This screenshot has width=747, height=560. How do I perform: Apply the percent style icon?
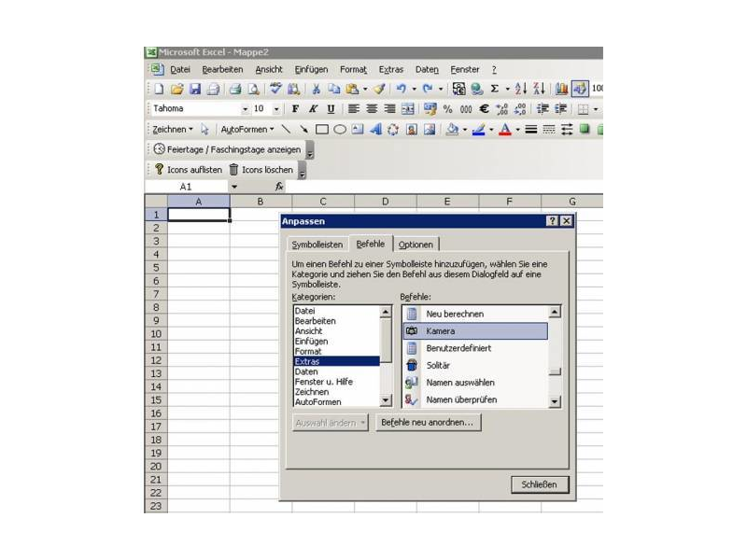448,109
